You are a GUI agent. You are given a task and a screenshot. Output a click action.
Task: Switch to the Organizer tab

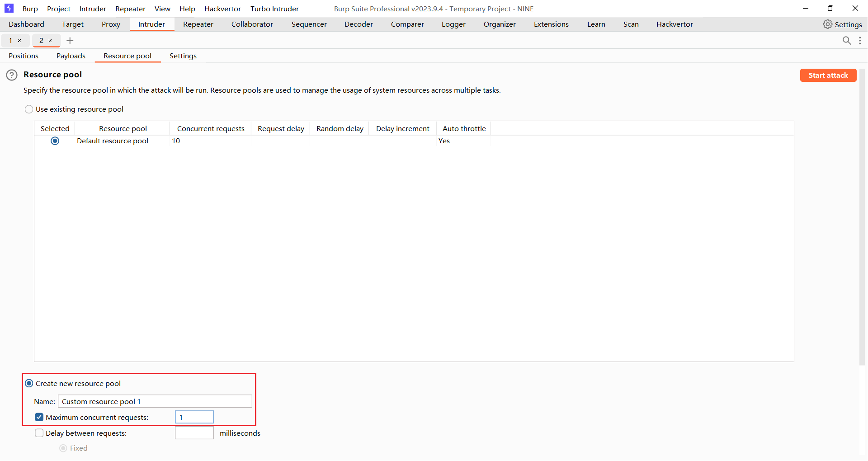pyautogui.click(x=500, y=24)
